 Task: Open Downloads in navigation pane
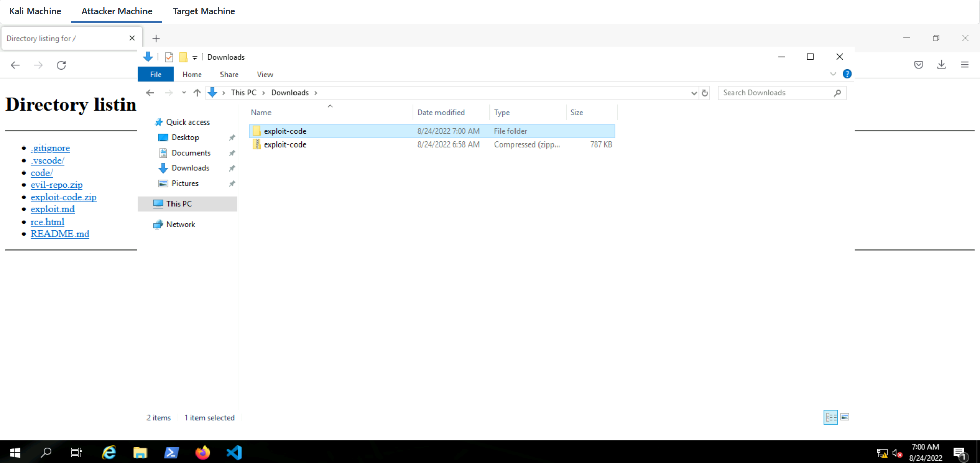[190, 168]
